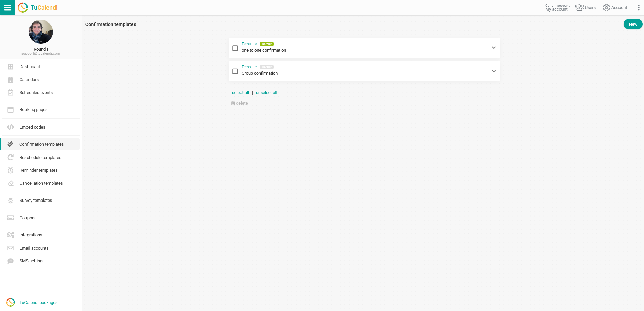The width and height of the screenshot is (644, 311).
Task: Open the three-dot overflow menu at top right
Action: click(639, 7)
